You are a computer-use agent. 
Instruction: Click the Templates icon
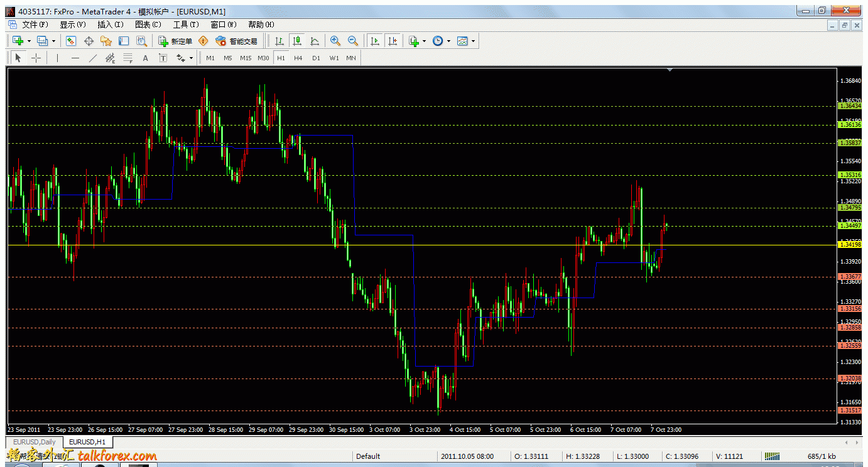pyautogui.click(x=462, y=41)
